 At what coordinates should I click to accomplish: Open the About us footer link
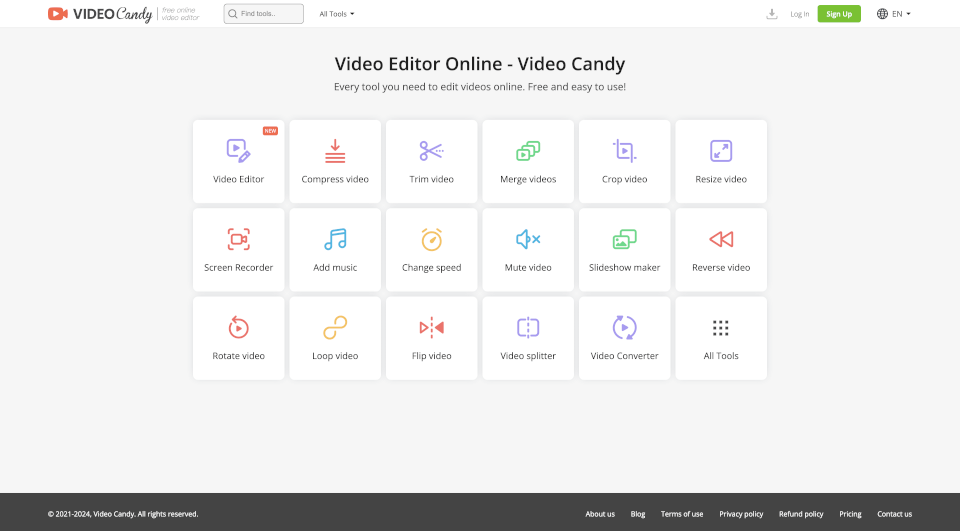click(599, 514)
